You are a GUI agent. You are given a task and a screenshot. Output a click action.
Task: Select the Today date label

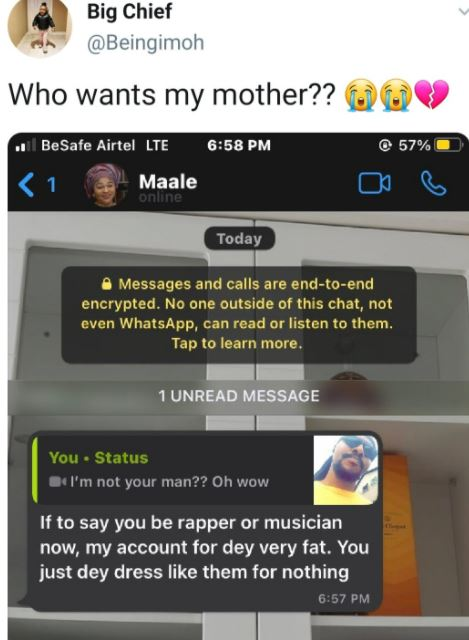(240, 238)
